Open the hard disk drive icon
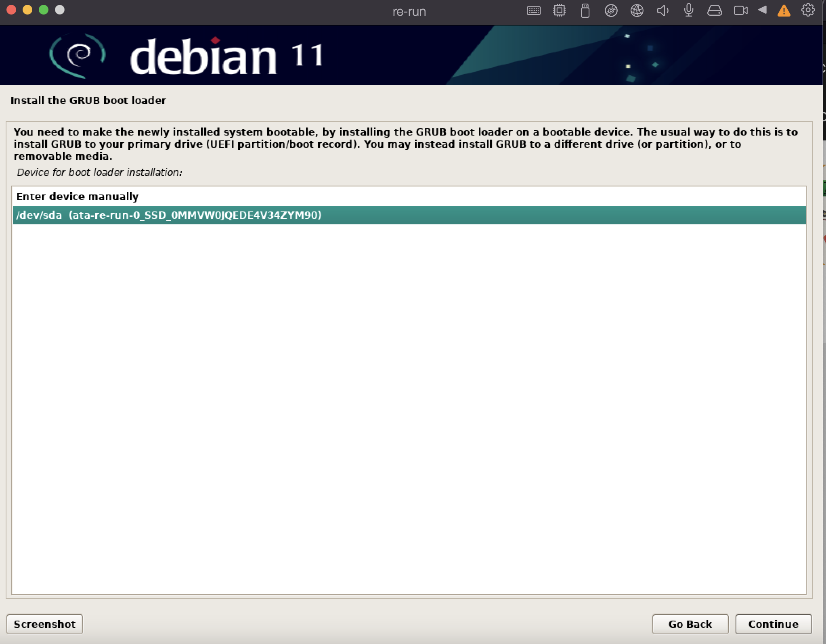Image resolution: width=826 pixels, height=644 pixels. tap(714, 10)
